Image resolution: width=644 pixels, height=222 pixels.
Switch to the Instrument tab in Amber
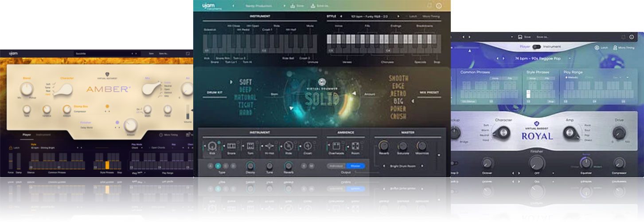point(43,135)
